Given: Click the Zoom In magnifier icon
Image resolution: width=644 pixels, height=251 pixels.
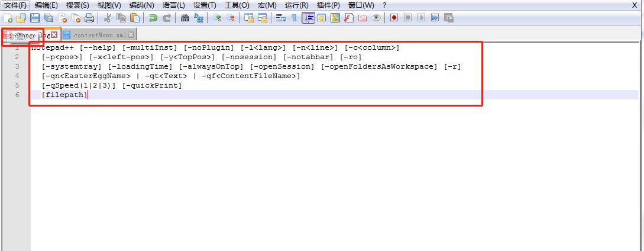Looking at the screenshot, I should click(216, 18).
